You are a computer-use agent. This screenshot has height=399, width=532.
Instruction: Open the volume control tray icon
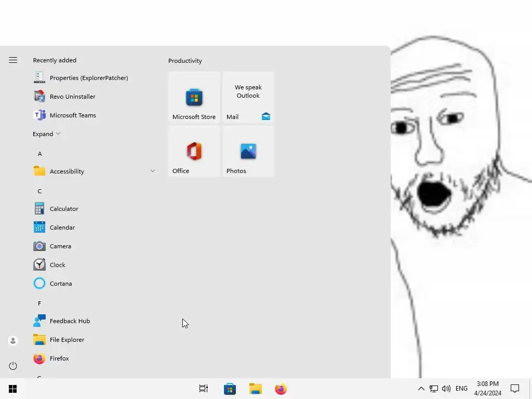(446, 389)
